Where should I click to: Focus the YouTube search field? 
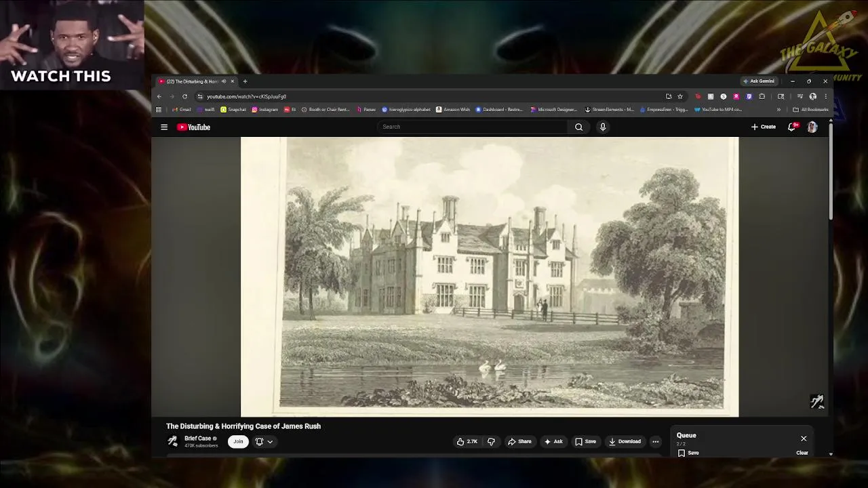pos(472,127)
